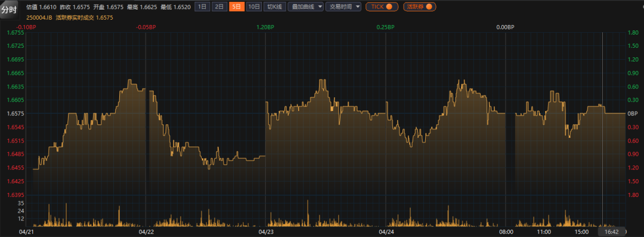Open the 交易时间 trading time dropdown
This screenshot has height=237, width=644.
point(343,7)
